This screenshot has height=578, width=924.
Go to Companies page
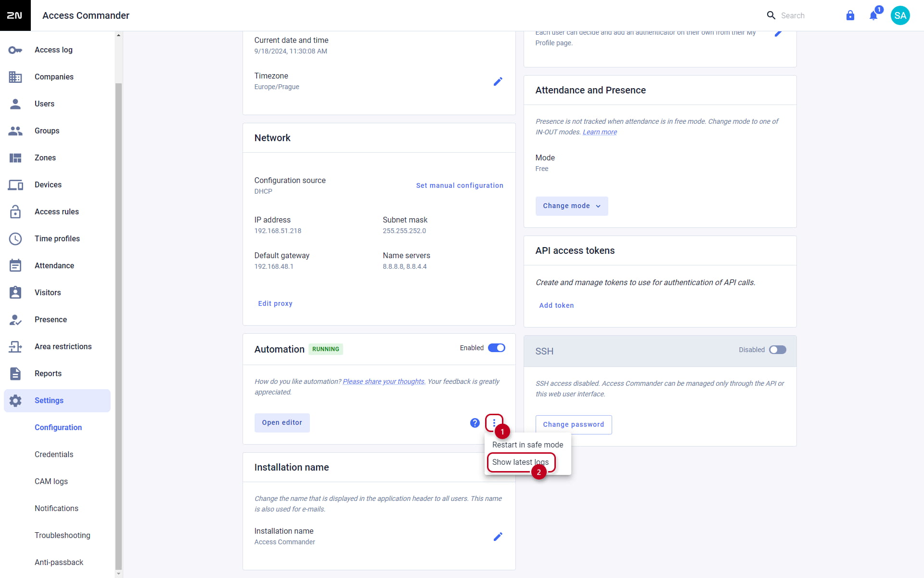click(x=54, y=77)
